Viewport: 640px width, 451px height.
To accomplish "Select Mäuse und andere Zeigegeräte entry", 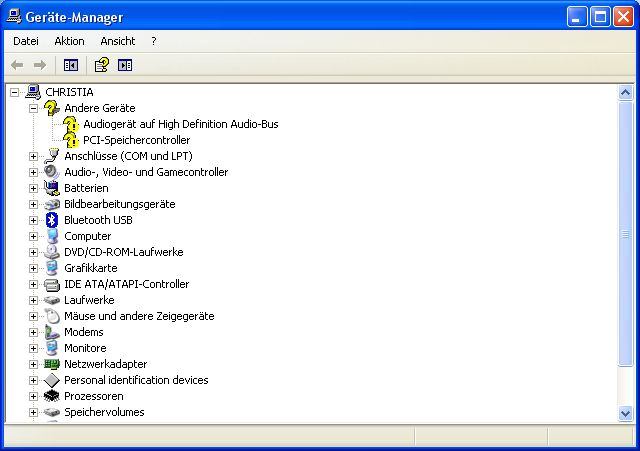I will 138,316.
